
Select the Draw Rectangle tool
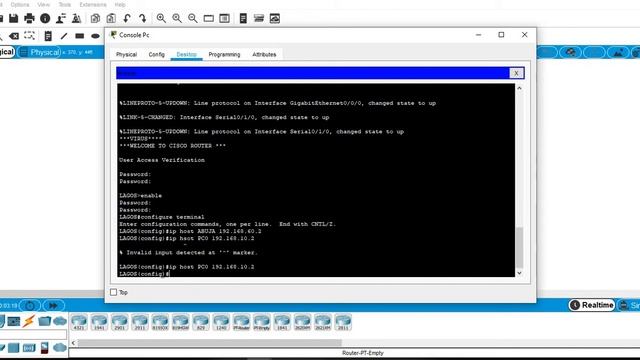pos(80,36)
